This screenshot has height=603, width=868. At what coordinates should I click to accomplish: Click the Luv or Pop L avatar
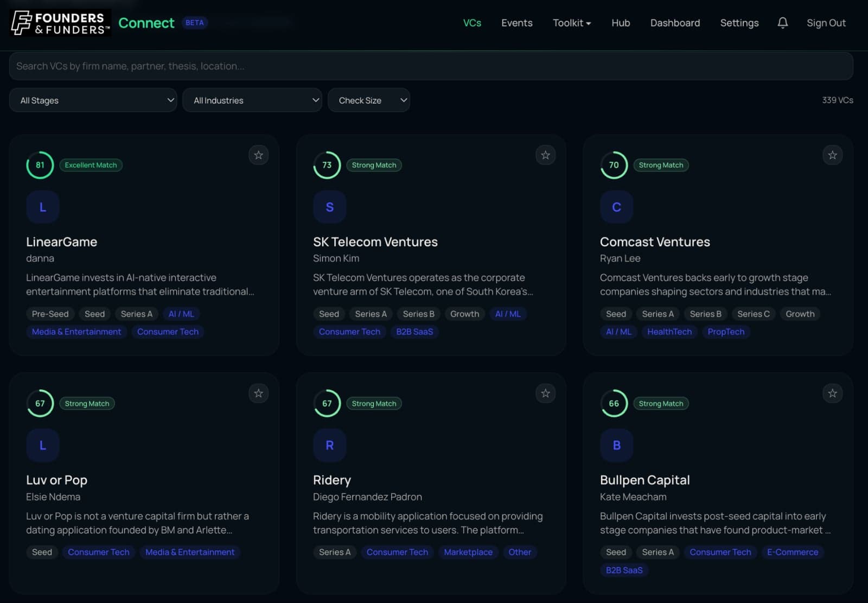pyautogui.click(x=43, y=446)
